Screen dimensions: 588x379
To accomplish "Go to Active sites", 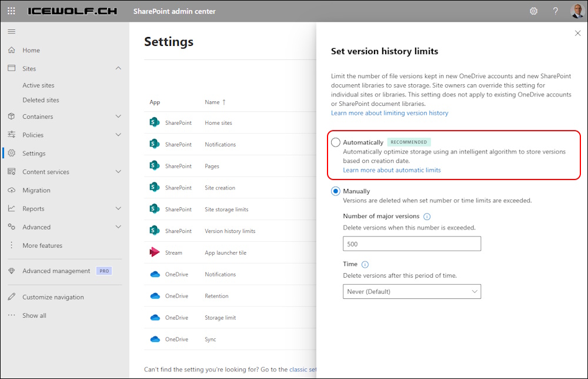I will [38, 85].
